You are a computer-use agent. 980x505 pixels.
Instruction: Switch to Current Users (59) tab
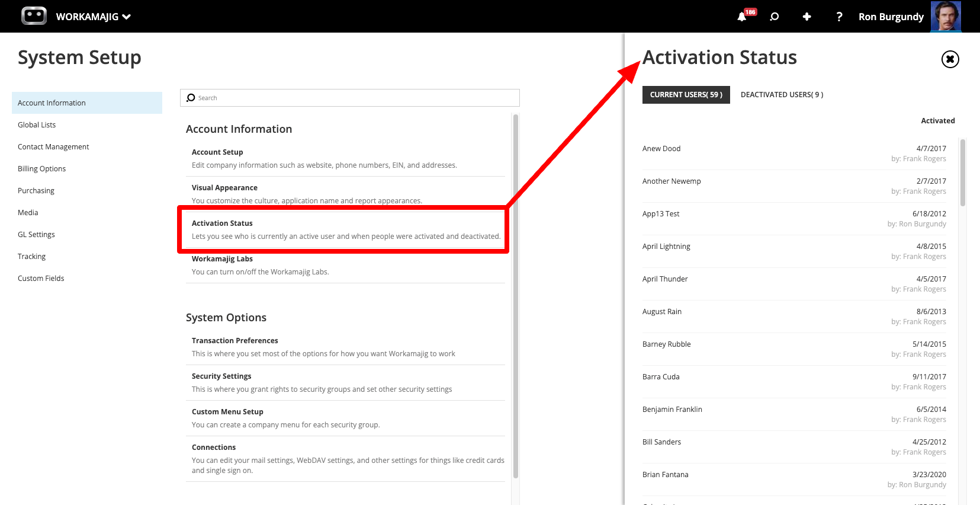[x=686, y=95]
